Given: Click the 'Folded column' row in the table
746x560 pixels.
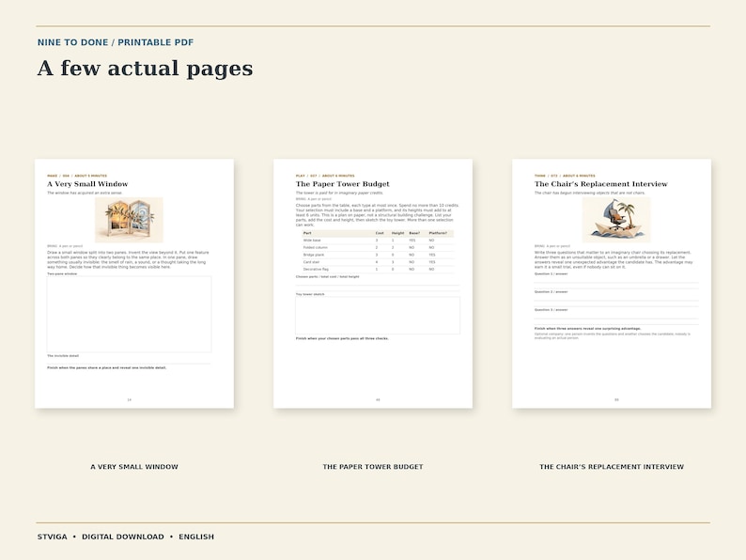Looking at the screenshot, I should 378,247.
